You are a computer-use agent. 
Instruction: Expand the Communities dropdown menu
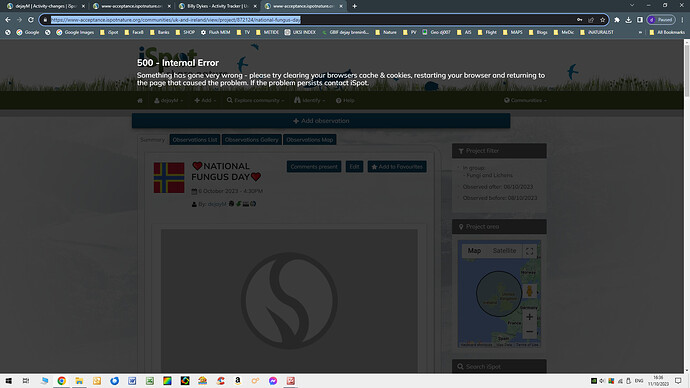click(525, 100)
